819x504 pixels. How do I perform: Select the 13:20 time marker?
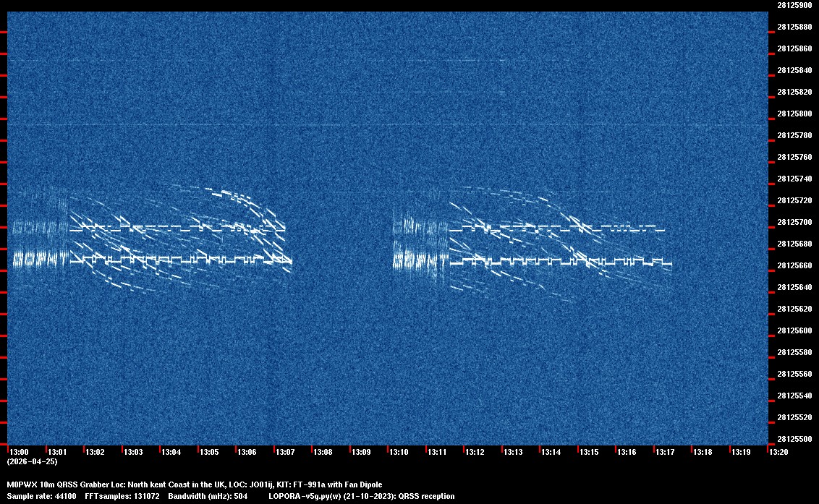(x=778, y=452)
